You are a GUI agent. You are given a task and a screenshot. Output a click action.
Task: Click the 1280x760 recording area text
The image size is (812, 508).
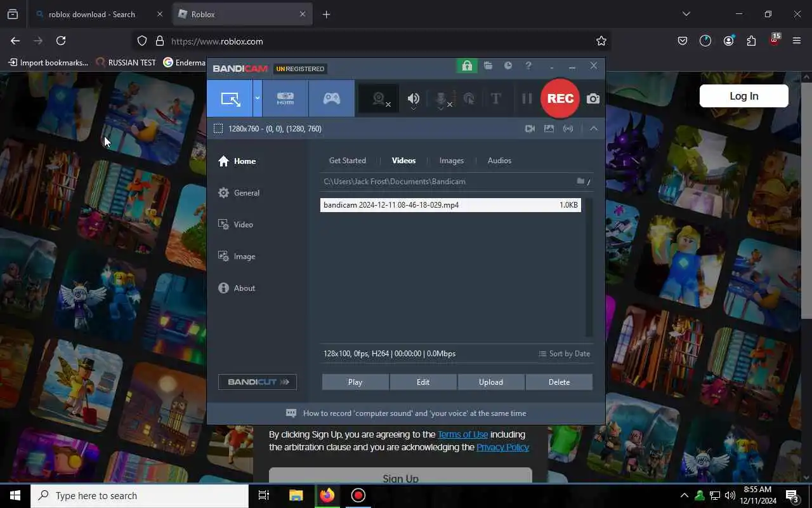click(275, 129)
